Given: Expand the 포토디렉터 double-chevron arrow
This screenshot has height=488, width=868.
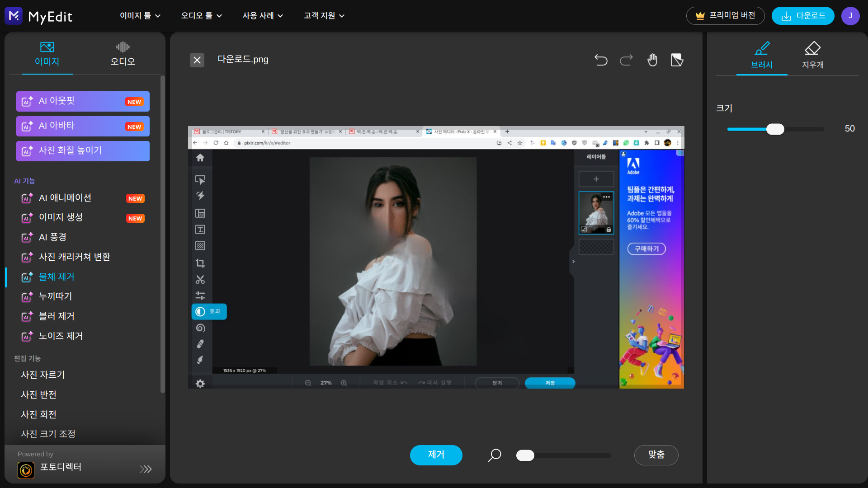Looking at the screenshot, I should [x=146, y=469].
